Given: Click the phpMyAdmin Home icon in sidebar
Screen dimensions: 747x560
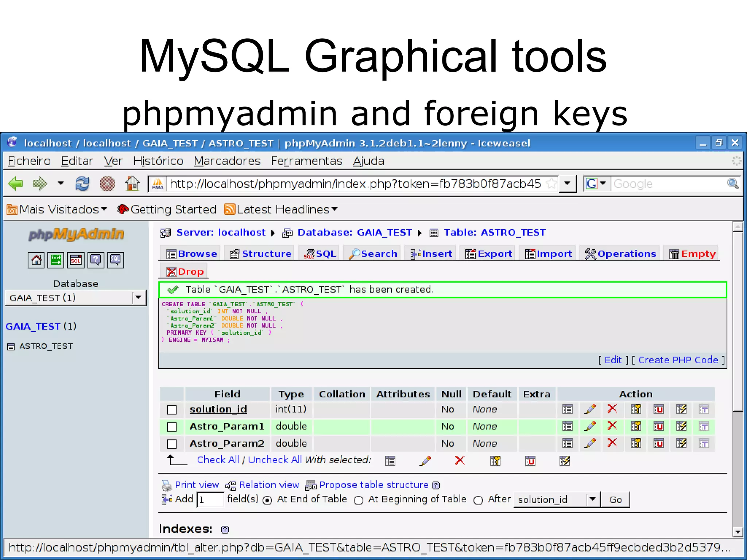Looking at the screenshot, I should 36,260.
